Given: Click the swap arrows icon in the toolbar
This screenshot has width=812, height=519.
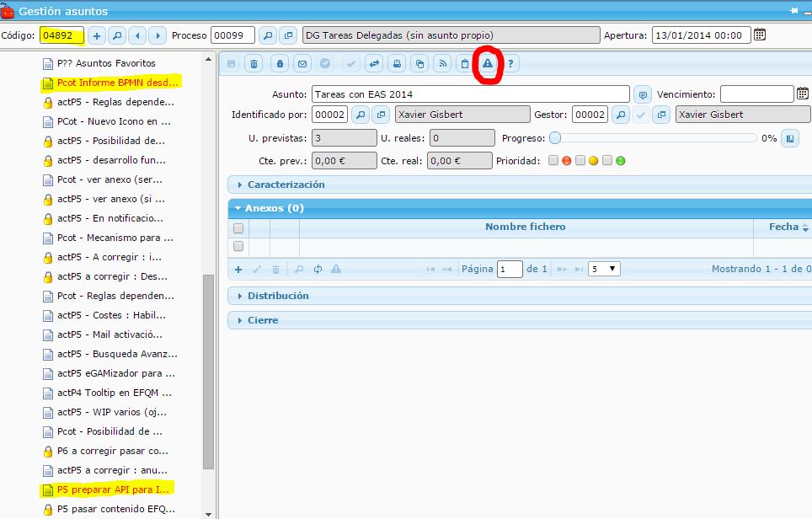Looking at the screenshot, I should click(x=374, y=63).
